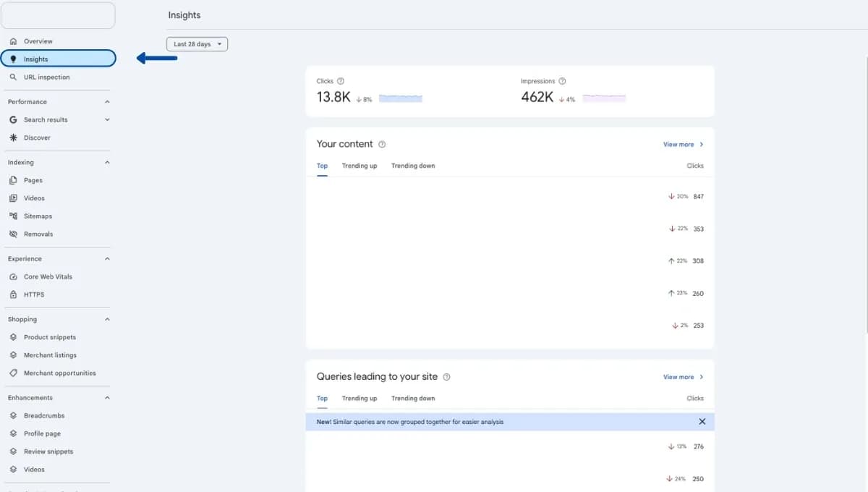Screen dimensions: 868x492
Task: Click the Overview home icon
Action: [13, 41]
